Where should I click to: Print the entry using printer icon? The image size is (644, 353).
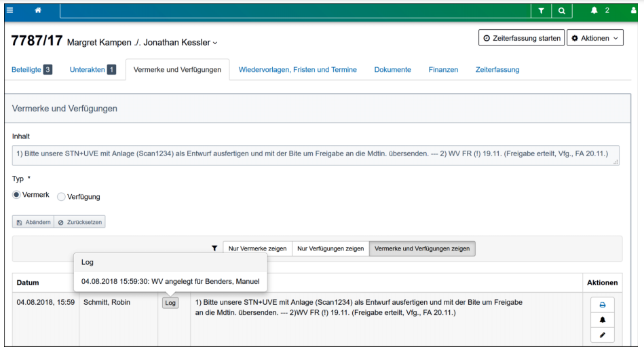[x=601, y=305]
